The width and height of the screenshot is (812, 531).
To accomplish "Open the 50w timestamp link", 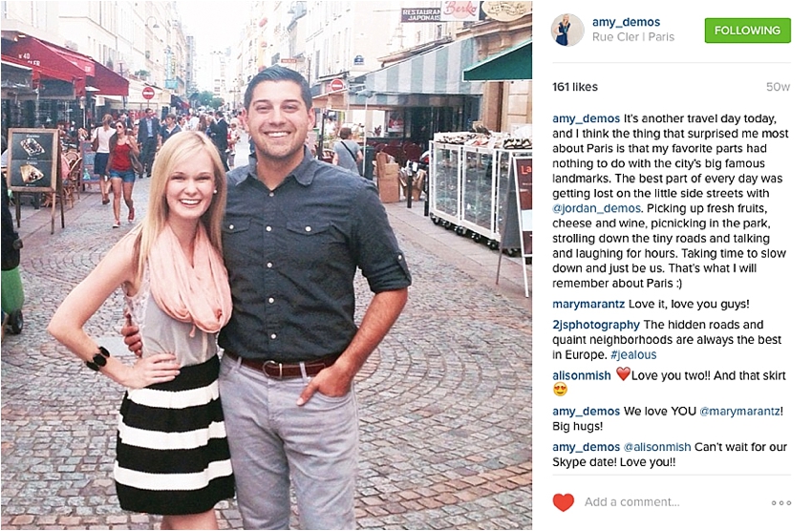I will [x=778, y=87].
